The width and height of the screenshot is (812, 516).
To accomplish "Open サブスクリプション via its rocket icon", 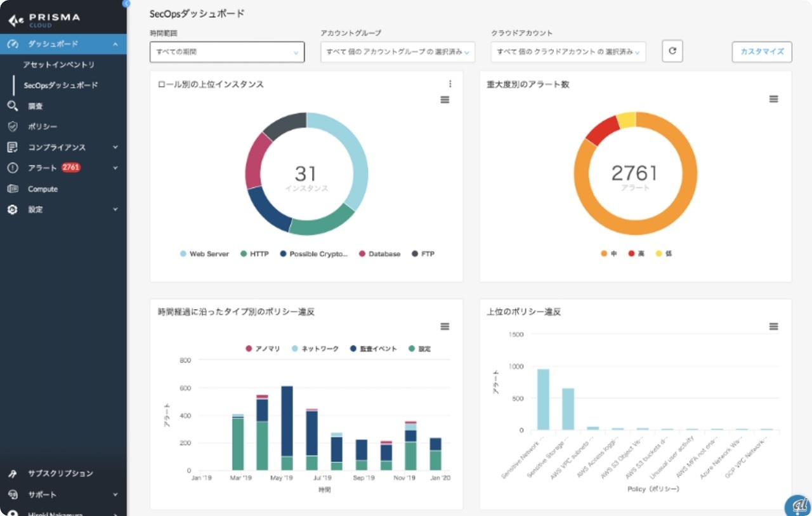I will (x=13, y=473).
